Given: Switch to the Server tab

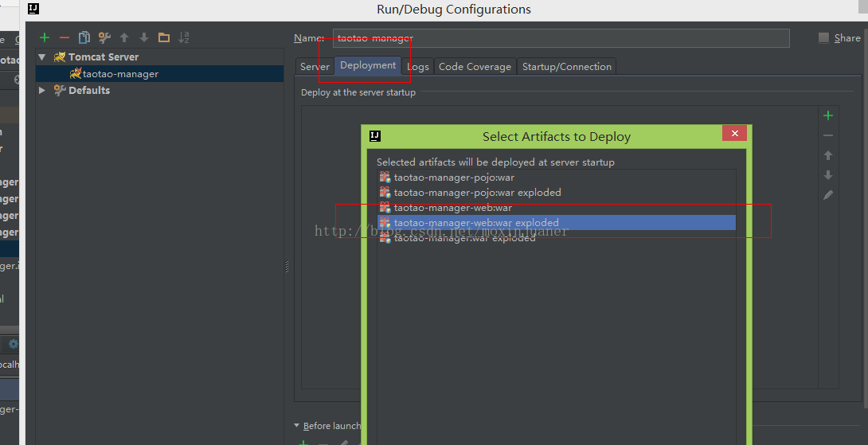Looking at the screenshot, I should pos(315,66).
